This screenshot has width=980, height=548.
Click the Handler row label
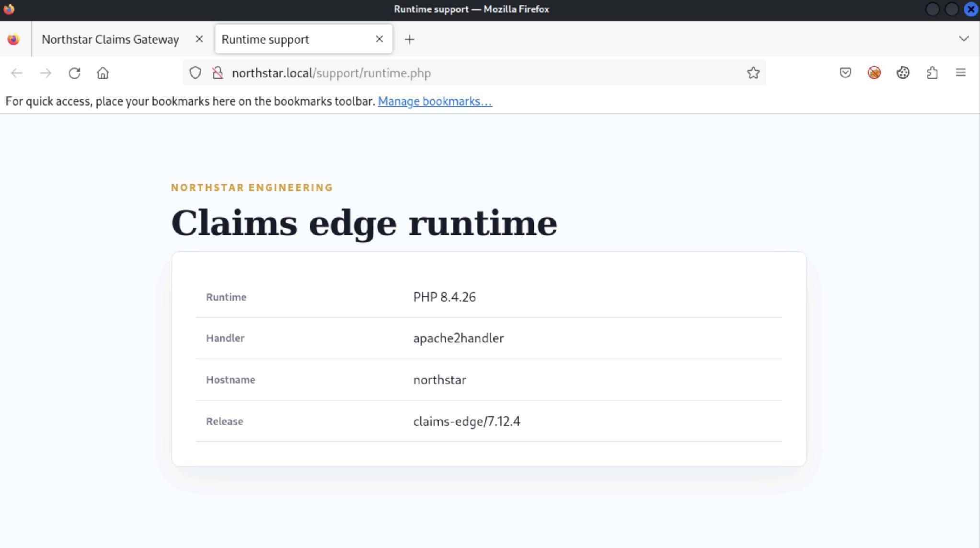pyautogui.click(x=225, y=338)
